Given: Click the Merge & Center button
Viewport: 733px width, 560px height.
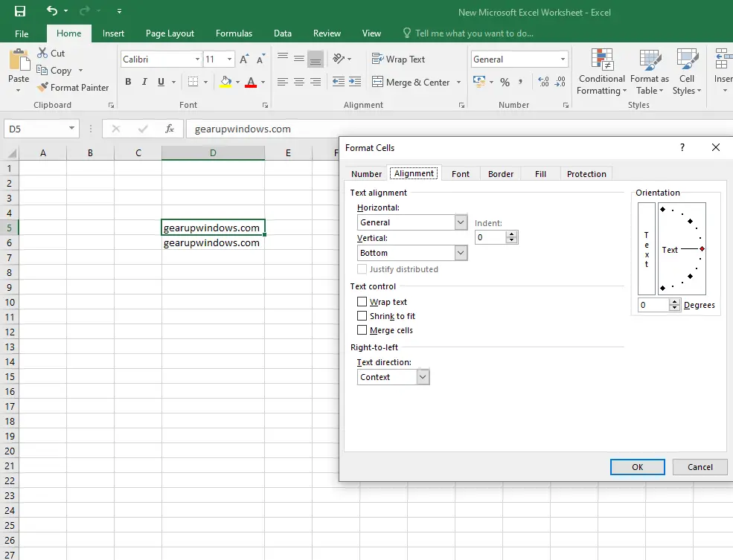Looking at the screenshot, I should (412, 83).
